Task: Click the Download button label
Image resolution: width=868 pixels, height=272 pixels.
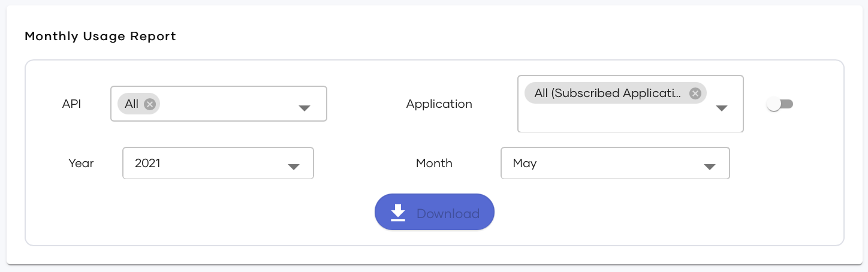Action: click(448, 213)
